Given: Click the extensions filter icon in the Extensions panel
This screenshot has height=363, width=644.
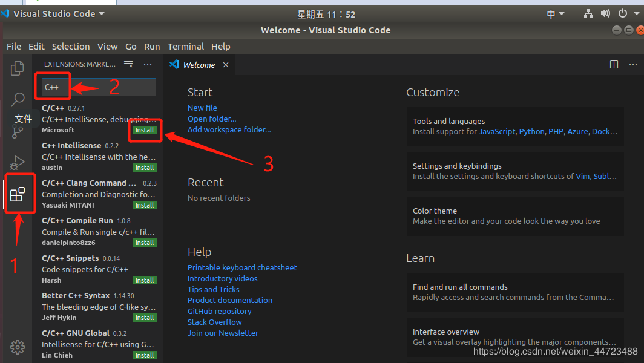Looking at the screenshot, I should (128, 64).
